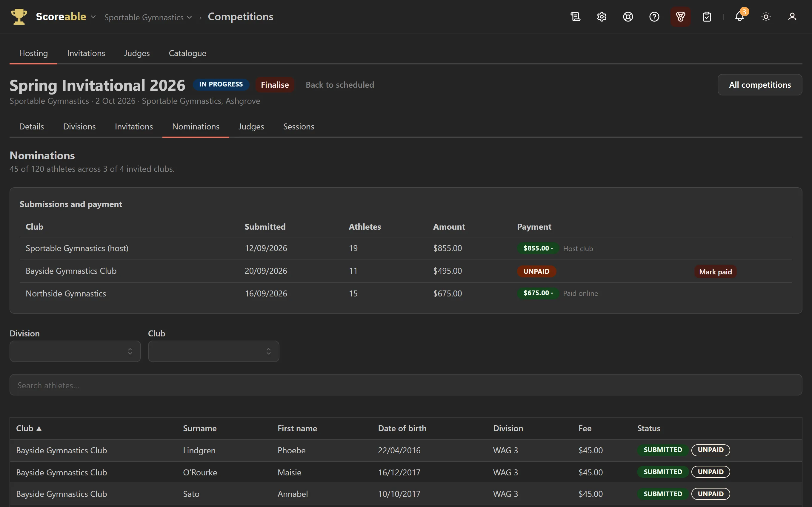The image size is (812, 507).
Task: Open the notifications bell with badge
Action: (x=739, y=16)
